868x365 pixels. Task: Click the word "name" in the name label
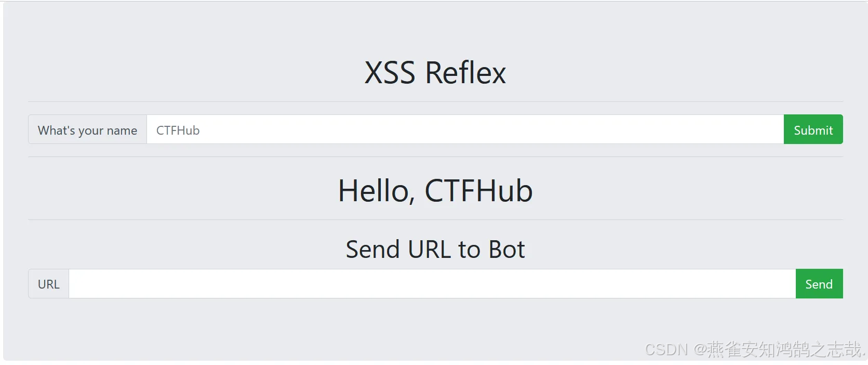[x=122, y=131]
